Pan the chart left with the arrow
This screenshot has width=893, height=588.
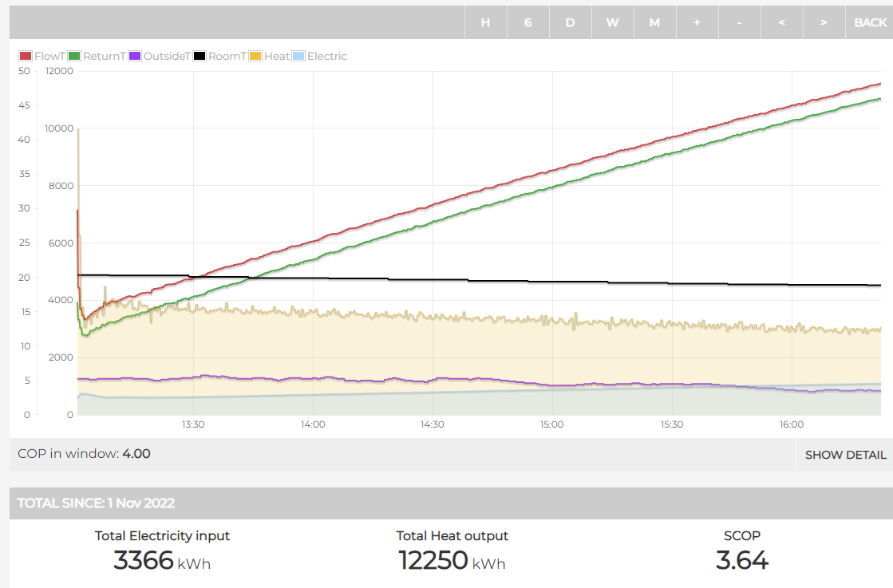click(x=781, y=22)
